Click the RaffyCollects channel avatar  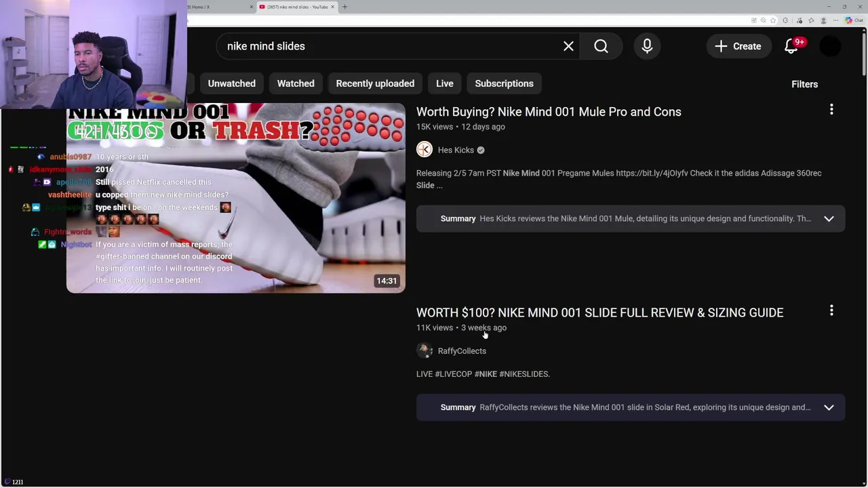[x=425, y=350]
